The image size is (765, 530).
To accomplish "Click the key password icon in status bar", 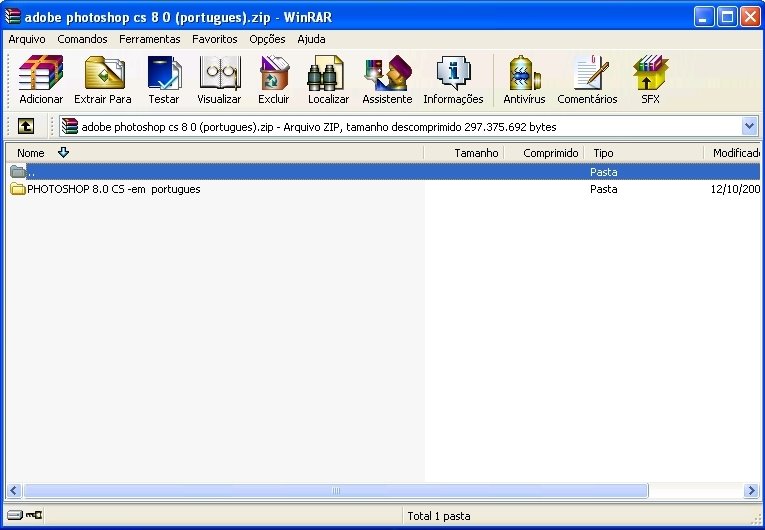I will pyautogui.click(x=34, y=515).
